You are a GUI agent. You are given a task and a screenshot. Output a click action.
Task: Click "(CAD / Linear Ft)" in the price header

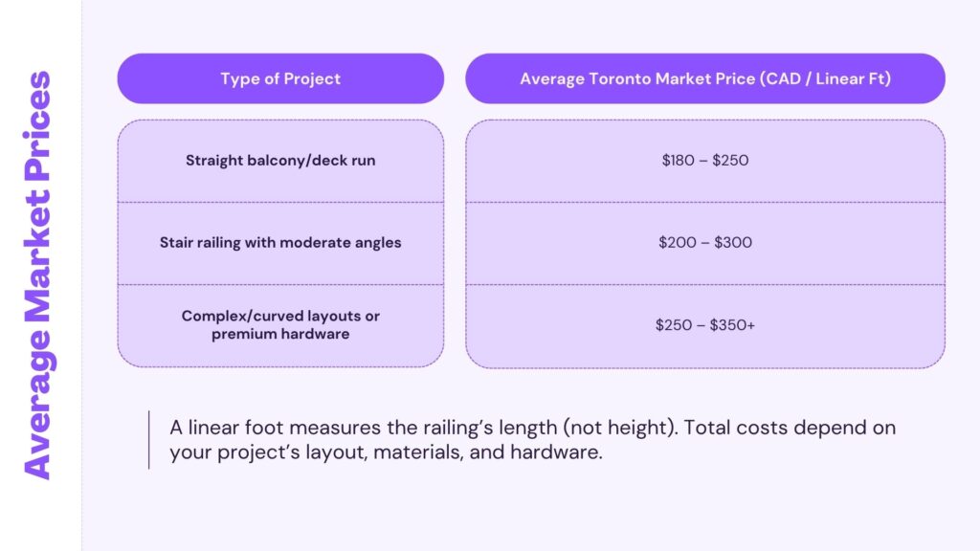[828, 78]
